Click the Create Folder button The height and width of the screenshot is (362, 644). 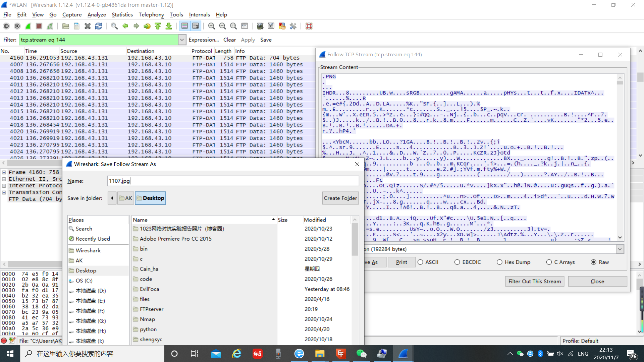pos(340,198)
